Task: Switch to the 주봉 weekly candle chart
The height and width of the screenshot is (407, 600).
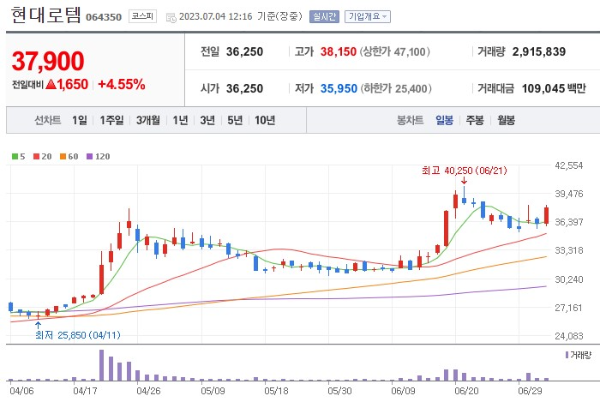Action: pos(475,120)
